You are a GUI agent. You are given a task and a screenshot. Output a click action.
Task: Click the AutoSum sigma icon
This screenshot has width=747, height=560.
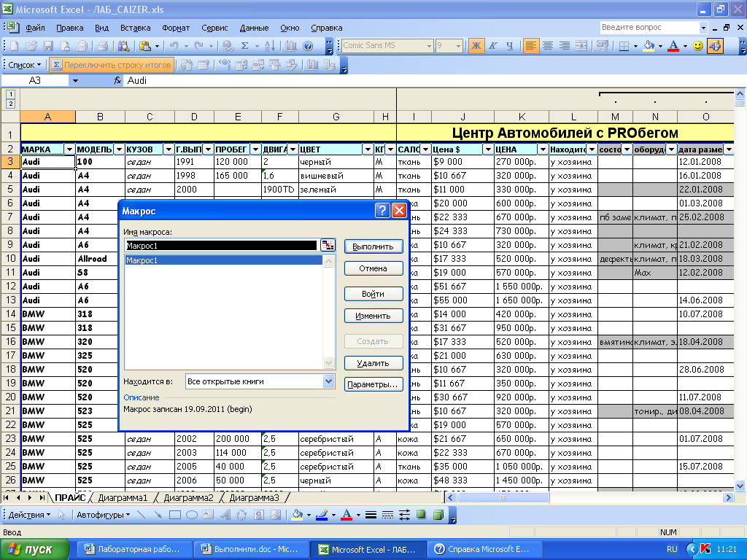[245, 46]
